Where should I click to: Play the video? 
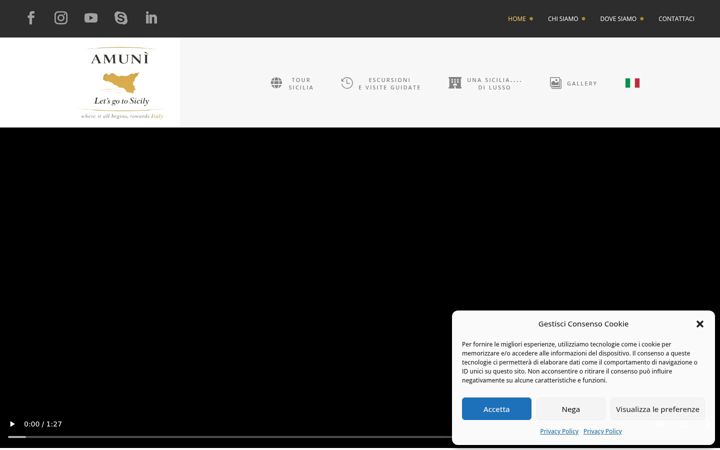pos(12,424)
